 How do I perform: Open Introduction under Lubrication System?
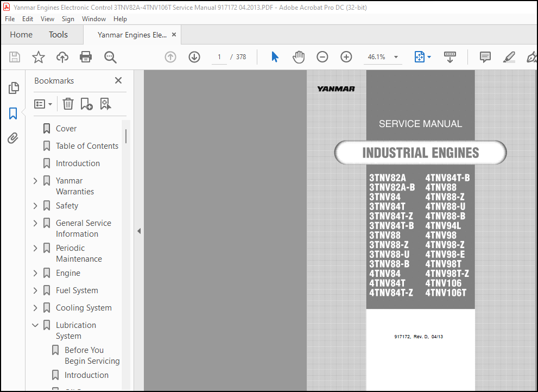point(86,375)
